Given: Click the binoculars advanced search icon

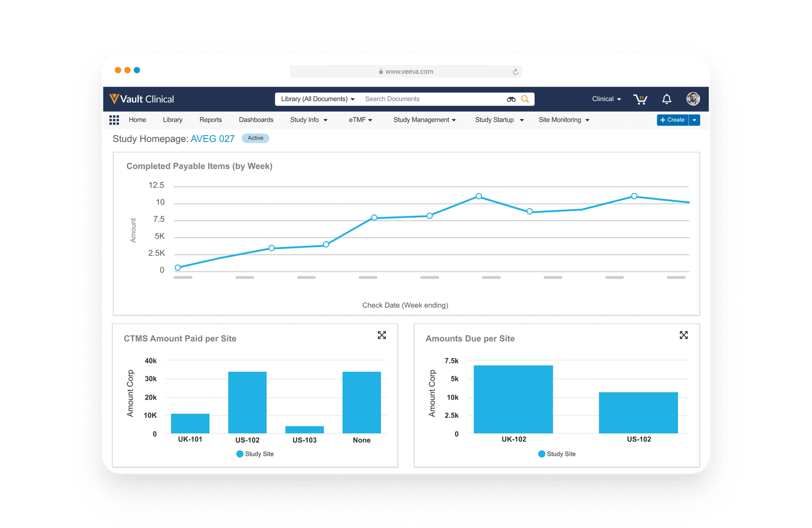Looking at the screenshot, I should click(511, 100).
